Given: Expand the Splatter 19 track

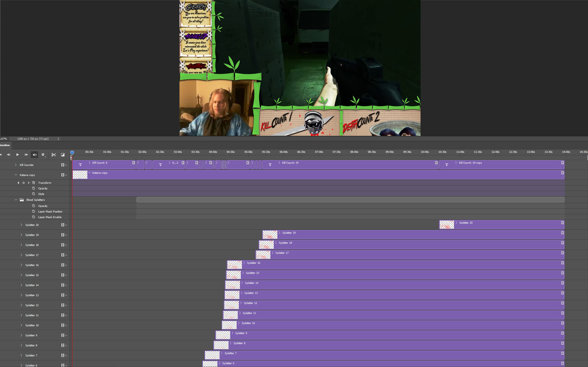Looking at the screenshot, I should coord(21,235).
